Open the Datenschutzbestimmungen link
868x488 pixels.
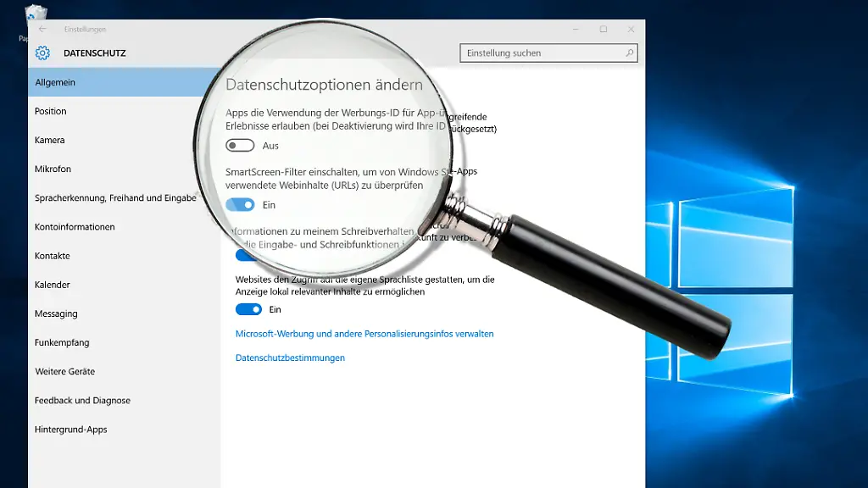click(x=290, y=358)
